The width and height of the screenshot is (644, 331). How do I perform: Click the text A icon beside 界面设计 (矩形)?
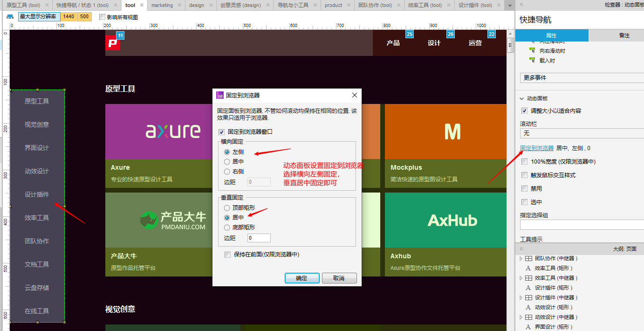[528, 327]
